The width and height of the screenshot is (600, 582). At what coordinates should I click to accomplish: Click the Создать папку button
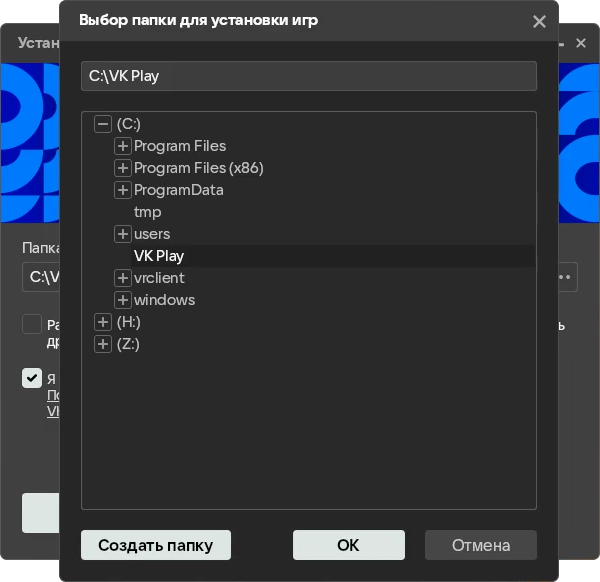click(156, 545)
